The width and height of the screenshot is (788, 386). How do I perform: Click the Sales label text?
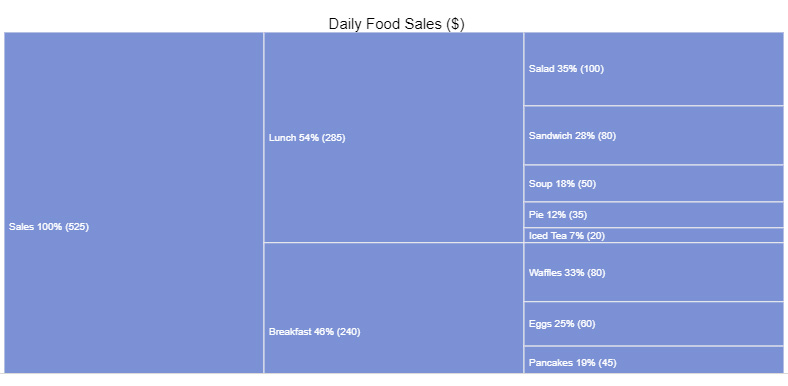click(x=21, y=227)
